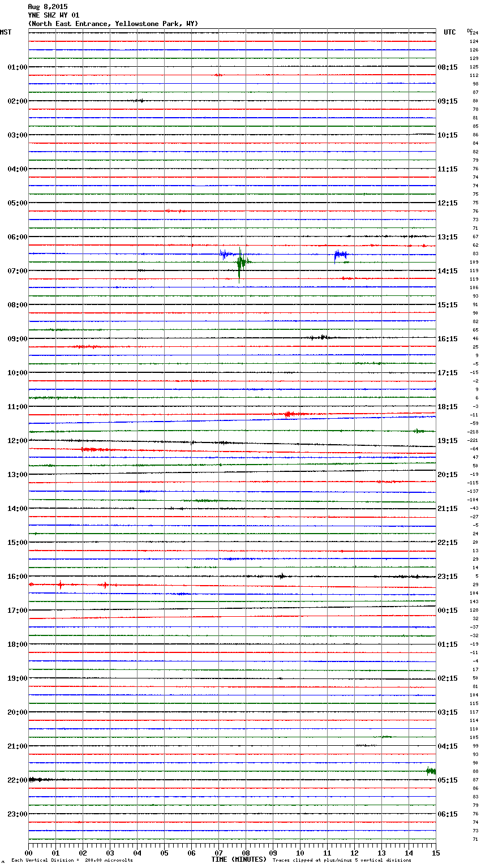Click the '10:15' UTC time label
The image size is (481, 868).
[448, 135]
